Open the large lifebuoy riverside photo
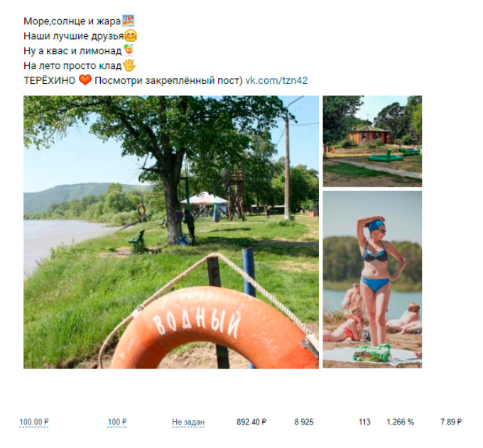 coord(171,232)
